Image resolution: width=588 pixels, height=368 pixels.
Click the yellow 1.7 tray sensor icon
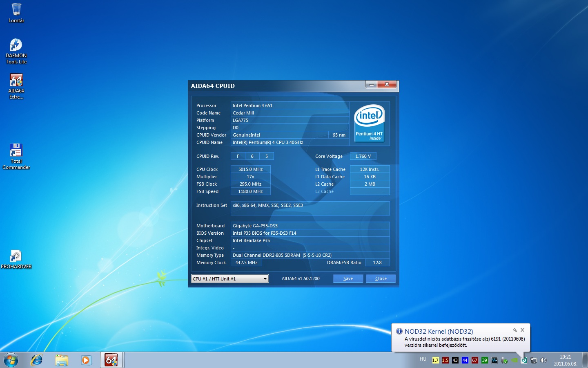tap(435, 360)
